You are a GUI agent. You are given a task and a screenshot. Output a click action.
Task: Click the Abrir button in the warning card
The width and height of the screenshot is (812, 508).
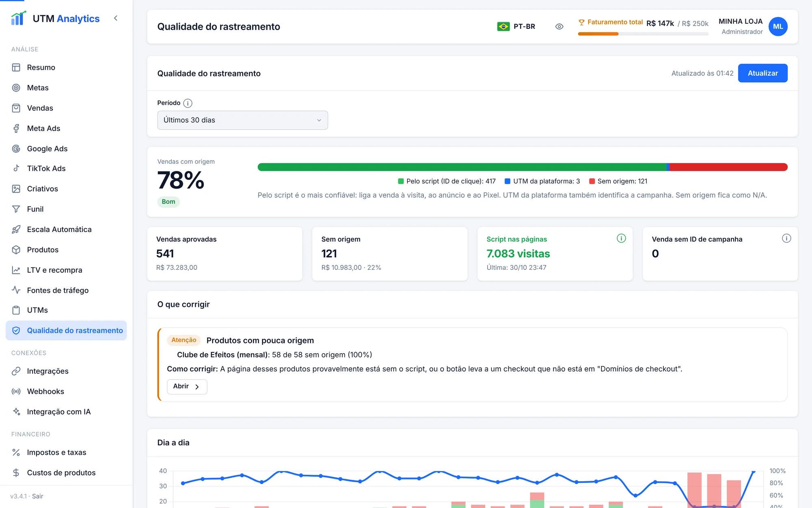[x=187, y=386]
